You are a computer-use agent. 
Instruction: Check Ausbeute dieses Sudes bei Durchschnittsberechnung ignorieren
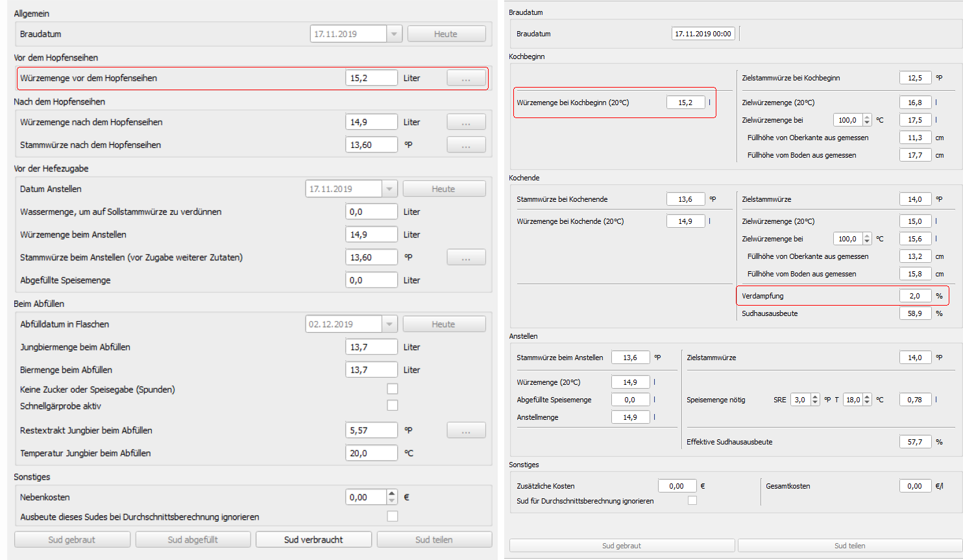[x=393, y=517]
